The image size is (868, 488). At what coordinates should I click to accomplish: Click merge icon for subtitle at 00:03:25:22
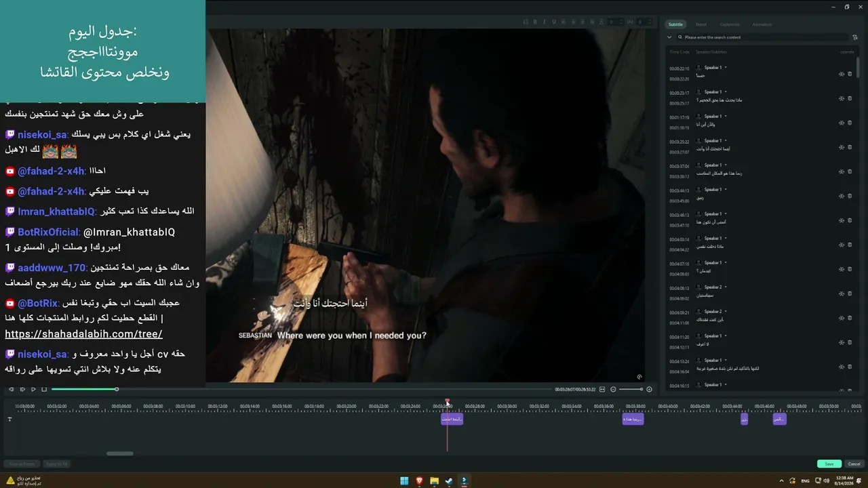click(842, 147)
